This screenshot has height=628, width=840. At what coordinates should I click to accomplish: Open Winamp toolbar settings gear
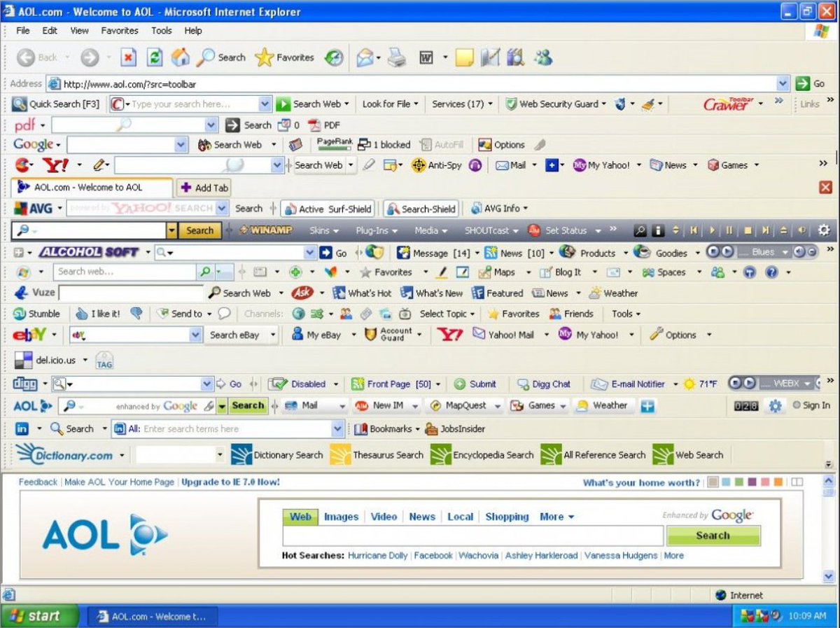tap(823, 230)
